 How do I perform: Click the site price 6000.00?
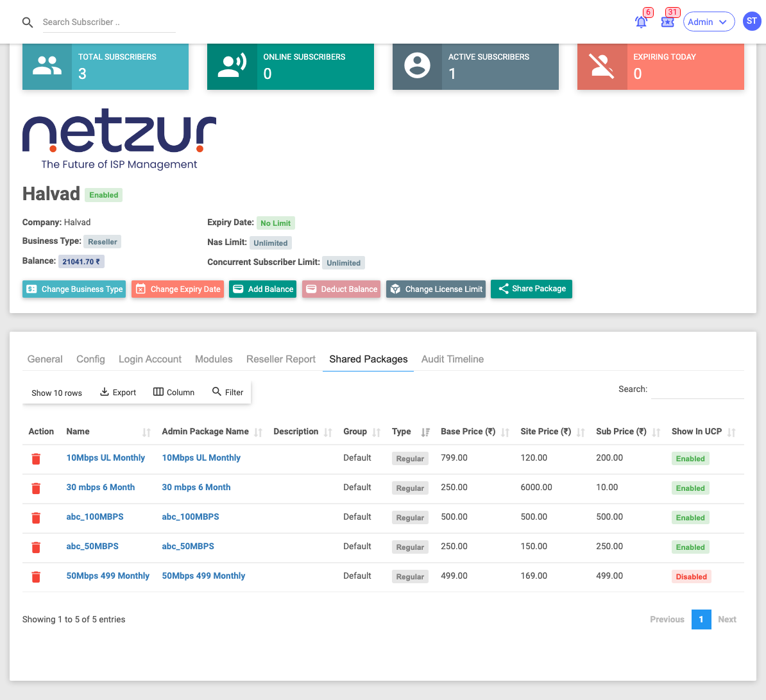click(x=536, y=487)
